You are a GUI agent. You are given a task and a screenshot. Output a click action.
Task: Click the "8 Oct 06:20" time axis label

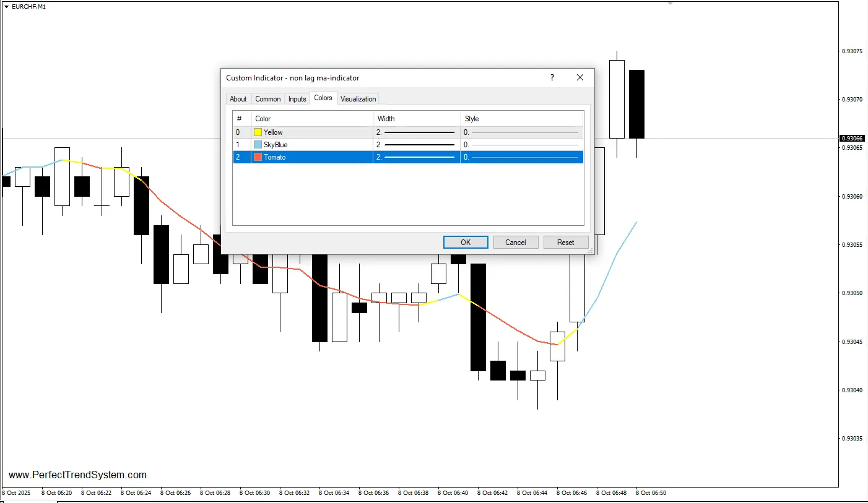pyautogui.click(x=57, y=493)
